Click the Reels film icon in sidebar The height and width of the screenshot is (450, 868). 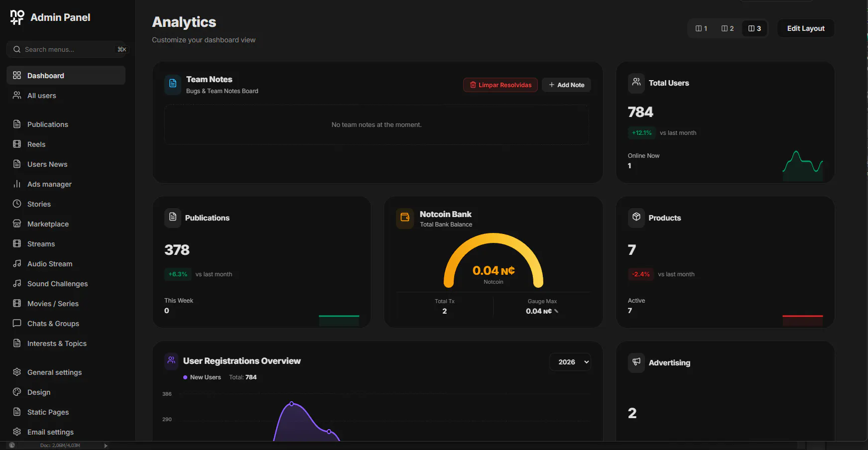pos(17,144)
